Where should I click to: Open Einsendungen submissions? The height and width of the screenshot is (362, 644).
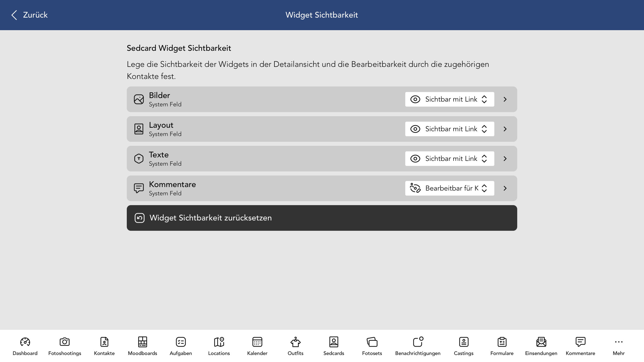click(x=541, y=346)
